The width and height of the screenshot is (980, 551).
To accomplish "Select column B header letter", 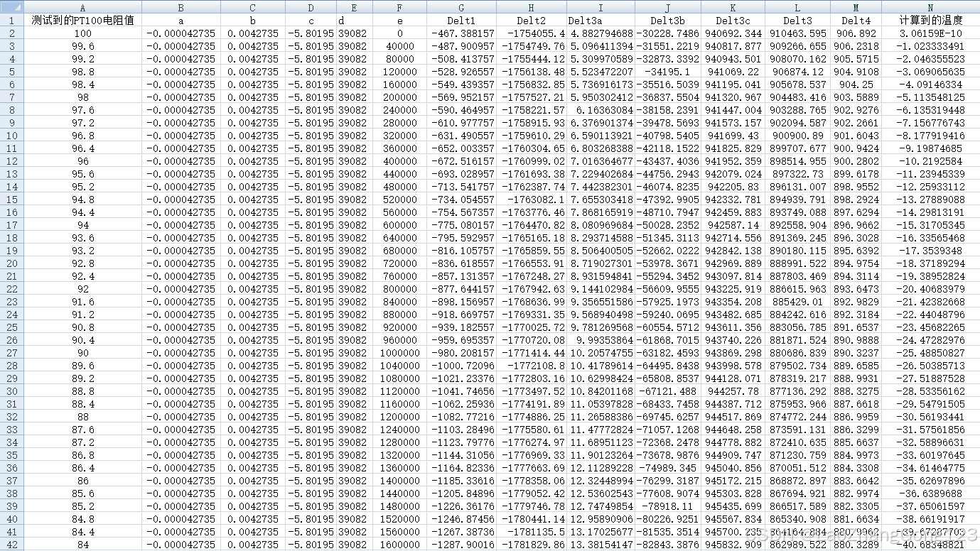I will click(x=181, y=7).
